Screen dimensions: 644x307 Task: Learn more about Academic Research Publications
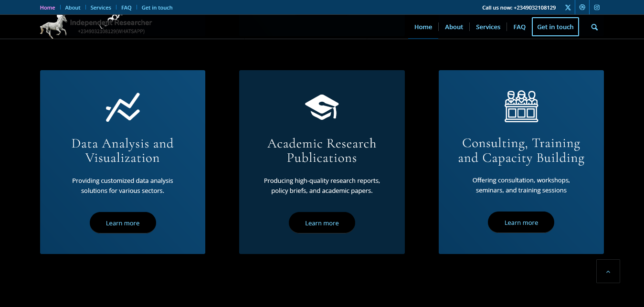coord(322,223)
